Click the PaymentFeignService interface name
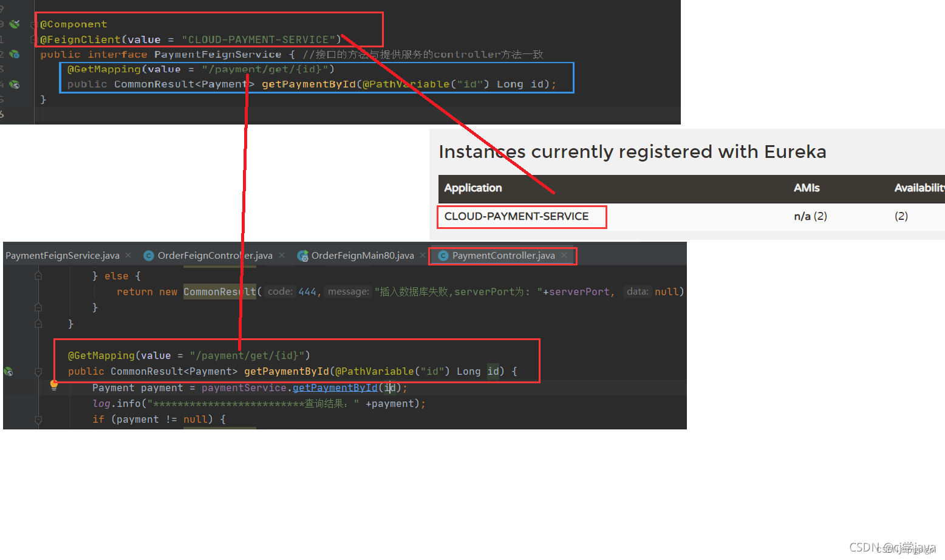Viewport: 945px width, 560px height. (x=217, y=55)
